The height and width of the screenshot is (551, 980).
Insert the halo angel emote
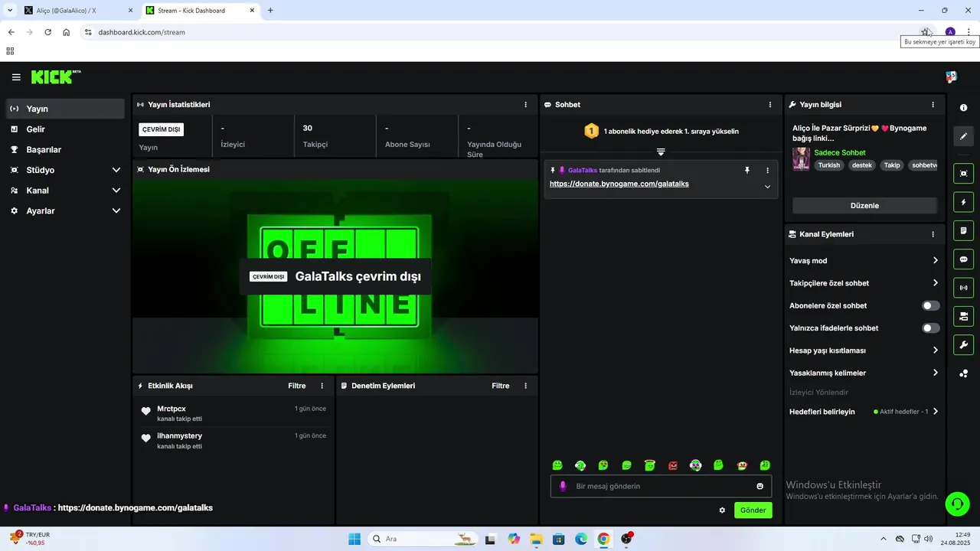click(x=650, y=465)
